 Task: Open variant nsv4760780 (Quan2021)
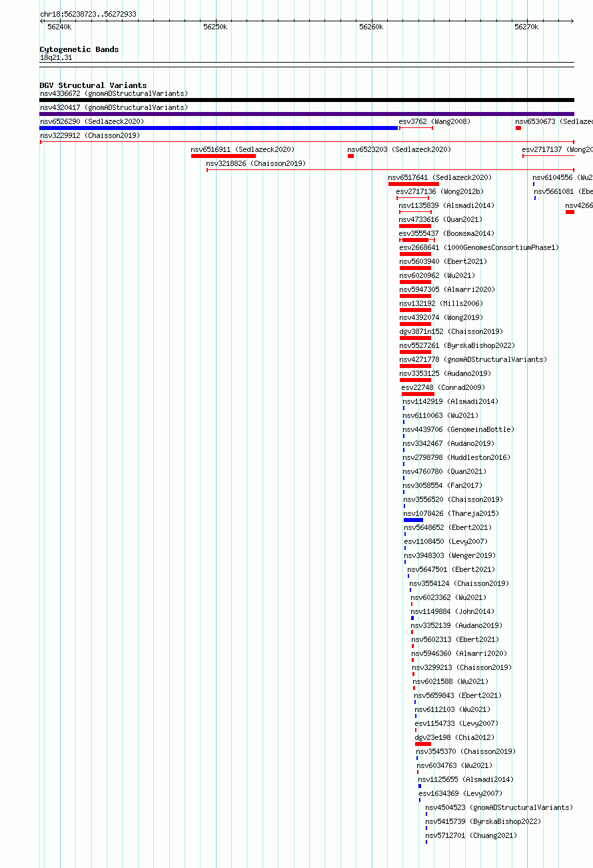444,471
